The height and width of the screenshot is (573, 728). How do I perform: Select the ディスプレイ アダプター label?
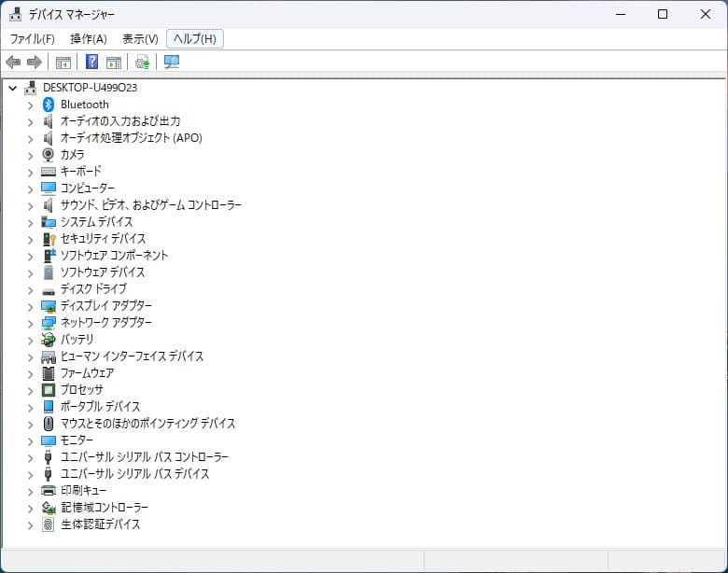click(106, 305)
